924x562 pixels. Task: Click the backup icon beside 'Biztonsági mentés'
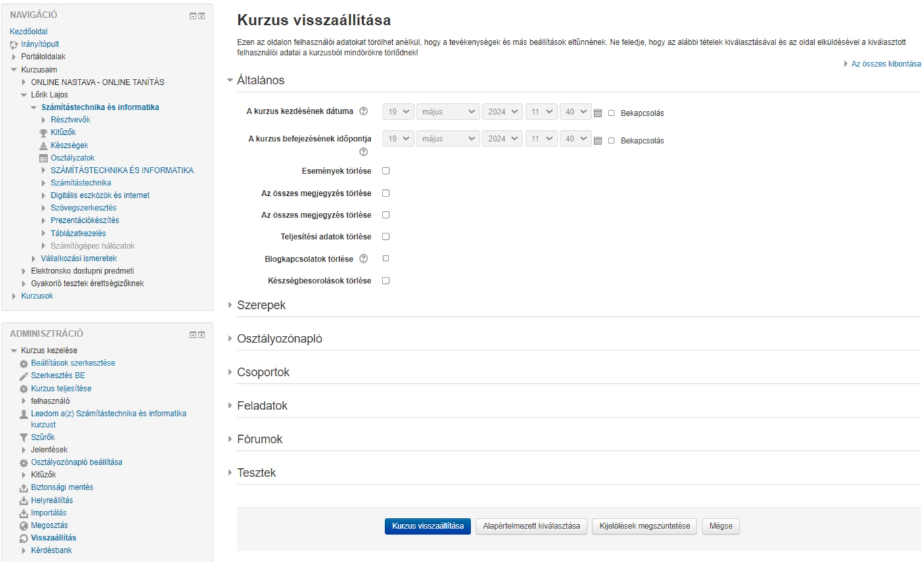click(x=24, y=488)
